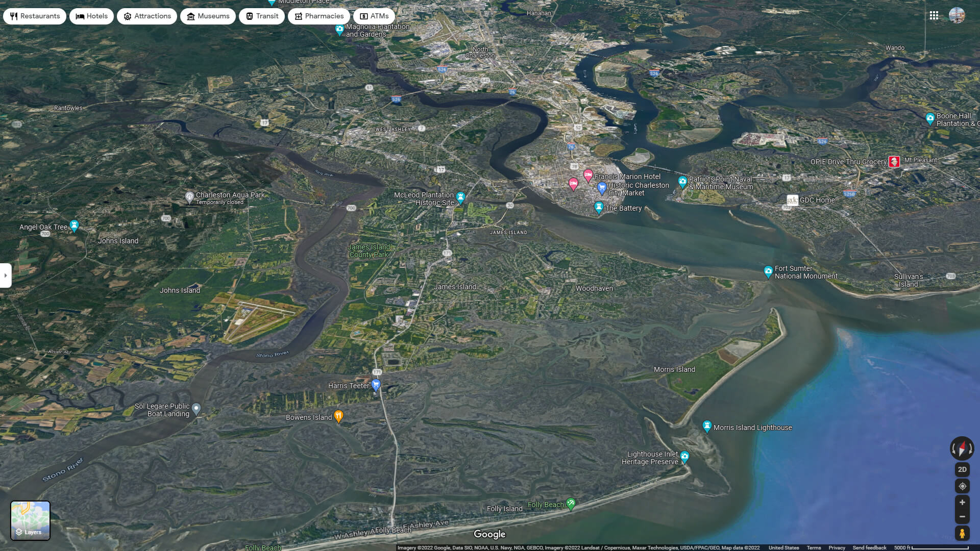980x551 pixels.
Task: Click the Street View pegman icon
Action: click(x=962, y=534)
